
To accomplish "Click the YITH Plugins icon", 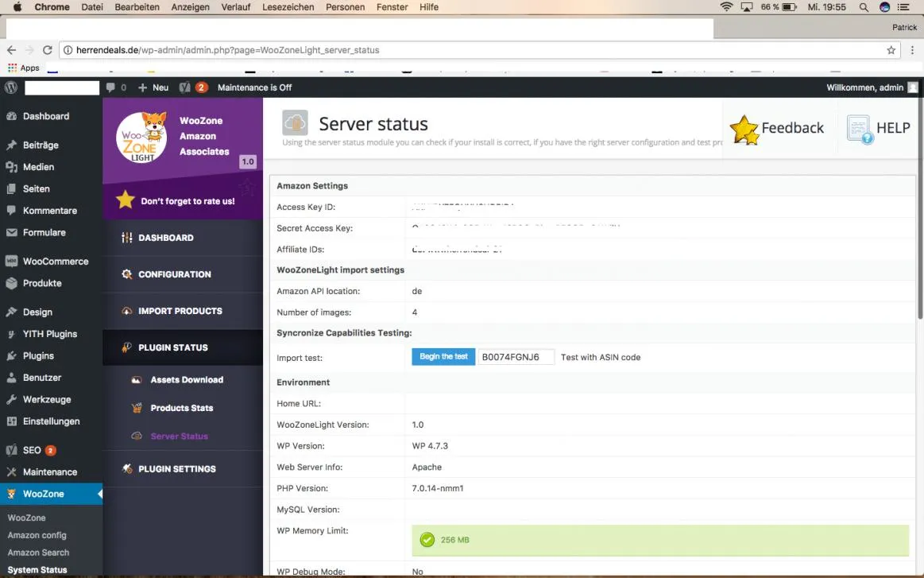I will point(11,334).
